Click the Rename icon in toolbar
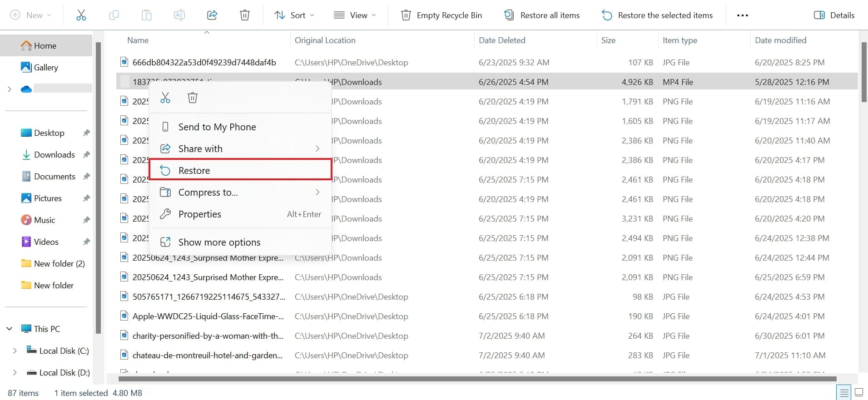Screen dimensions: 868x400 coord(179,15)
